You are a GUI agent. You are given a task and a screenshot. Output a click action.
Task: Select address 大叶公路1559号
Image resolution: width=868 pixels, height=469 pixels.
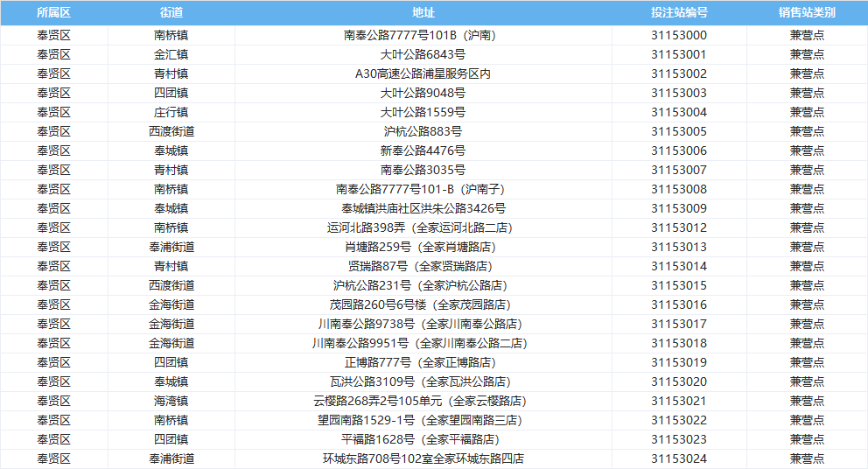[x=423, y=112]
